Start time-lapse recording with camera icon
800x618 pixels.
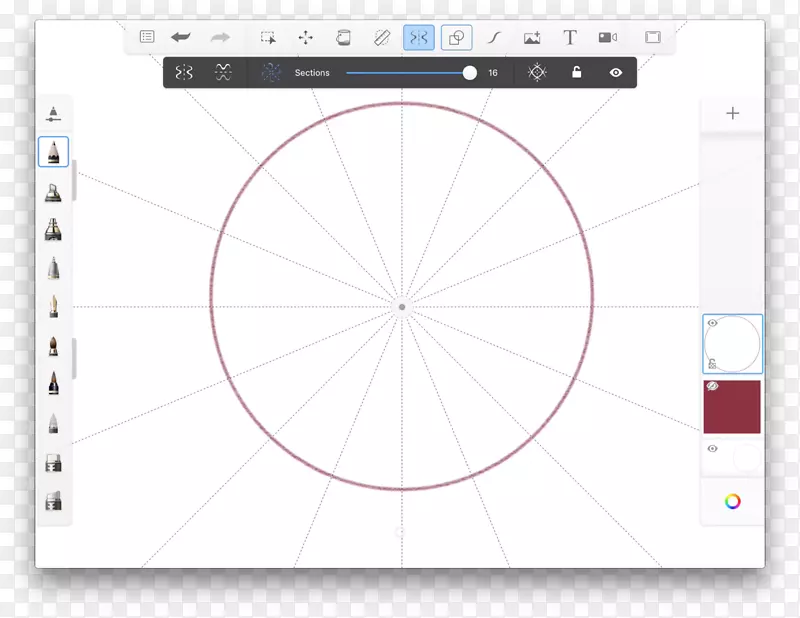click(608, 37)
